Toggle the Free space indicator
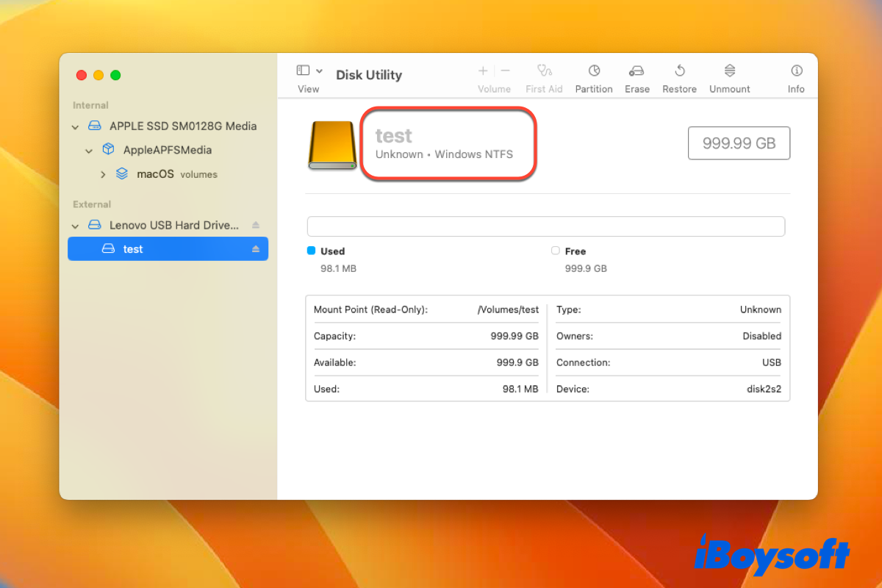 pyautogui.click(x=555, y=251)
